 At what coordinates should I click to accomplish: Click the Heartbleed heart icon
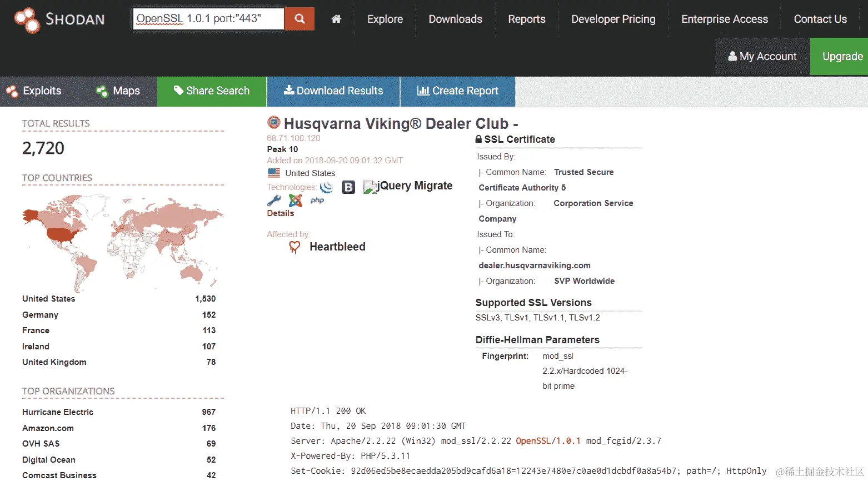pos(295,247)
